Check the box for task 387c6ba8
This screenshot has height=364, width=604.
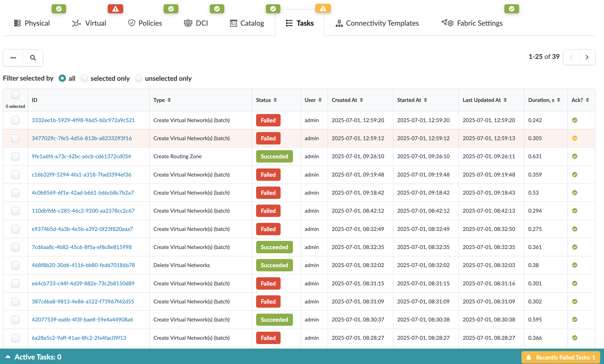[15, 301]
